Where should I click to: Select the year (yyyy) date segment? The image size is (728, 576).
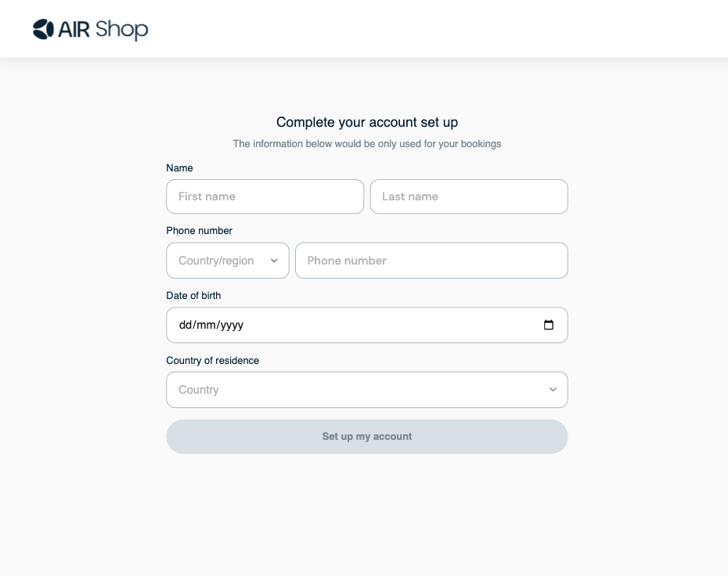(x=232, y=326)
